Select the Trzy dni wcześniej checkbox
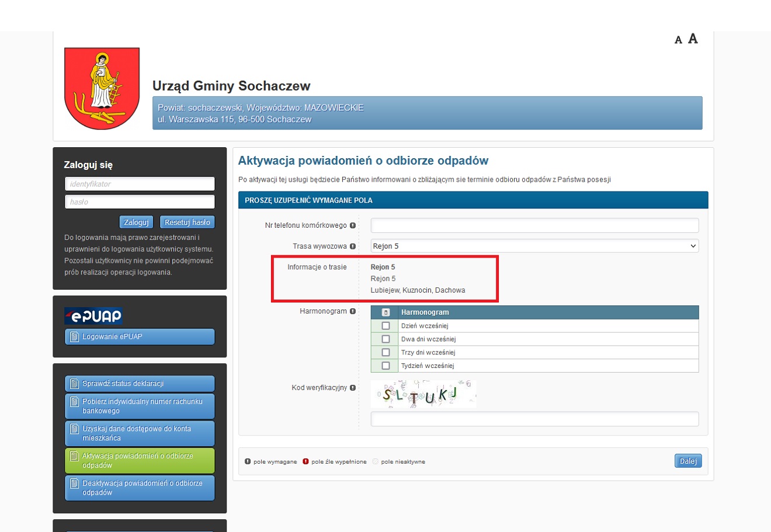Viewport: 771px width, 532px height. pyautogui.click(x=385, y=352)
